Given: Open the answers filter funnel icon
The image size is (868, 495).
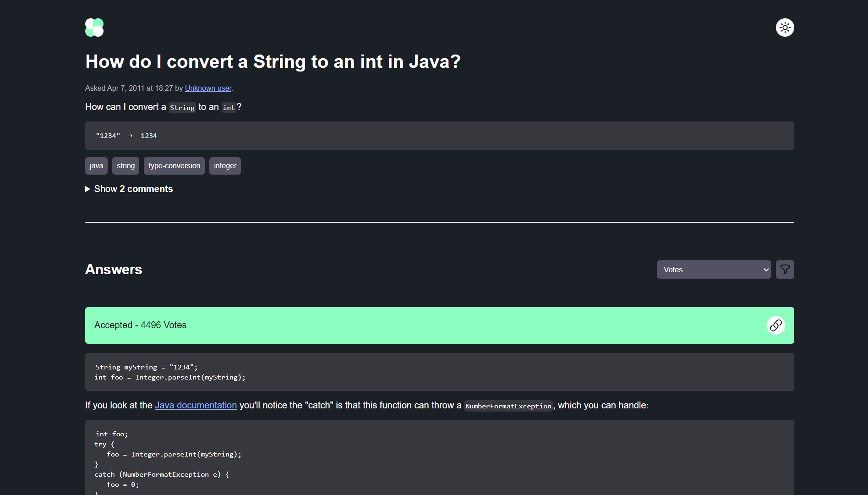Looking at the screenshot, I should pos(785,269).
